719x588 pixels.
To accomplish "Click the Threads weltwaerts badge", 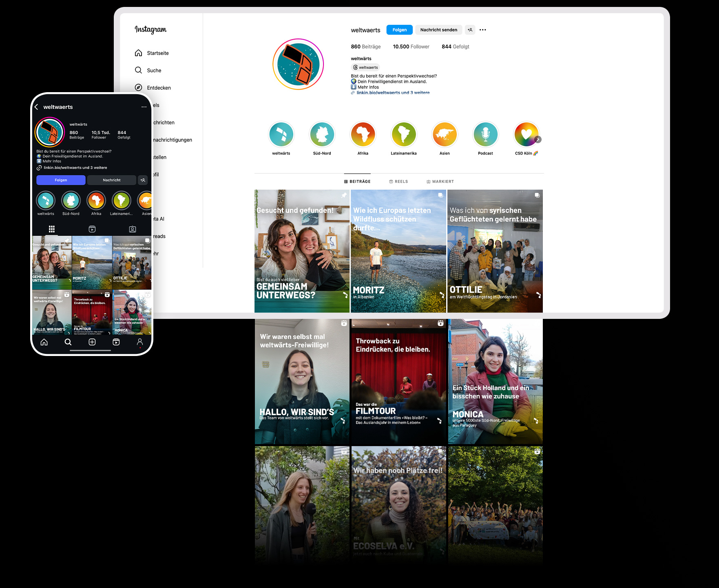I will (366, 67).
